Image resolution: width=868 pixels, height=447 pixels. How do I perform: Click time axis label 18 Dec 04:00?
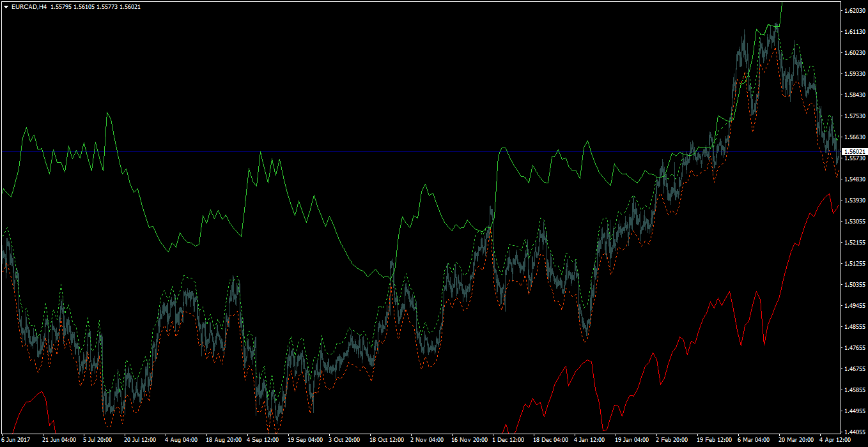(x=550, y=440)
